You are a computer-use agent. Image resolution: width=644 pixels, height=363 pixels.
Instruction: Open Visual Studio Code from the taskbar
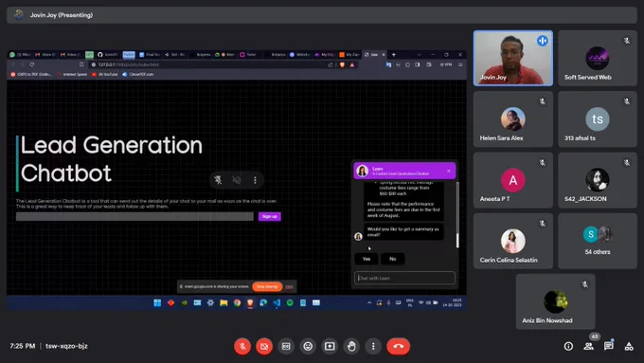pos(277,303)
